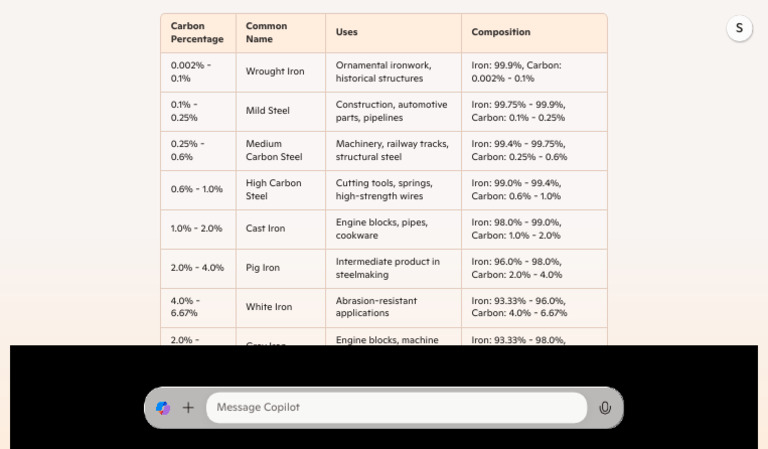This screenshot has height=449, width=768.
Task: Select the Medium Carbon Steel cell
Action: click(274, 150)
